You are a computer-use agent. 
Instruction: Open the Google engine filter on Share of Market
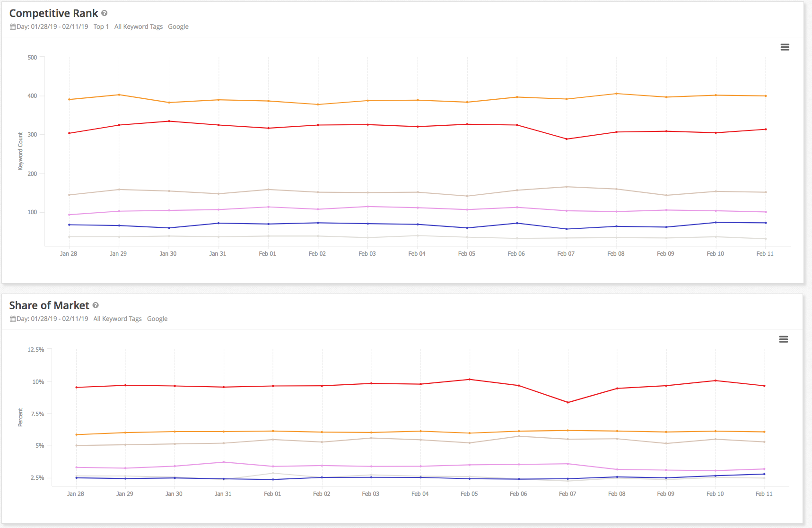pyautogui.click(x=157, y=319)
